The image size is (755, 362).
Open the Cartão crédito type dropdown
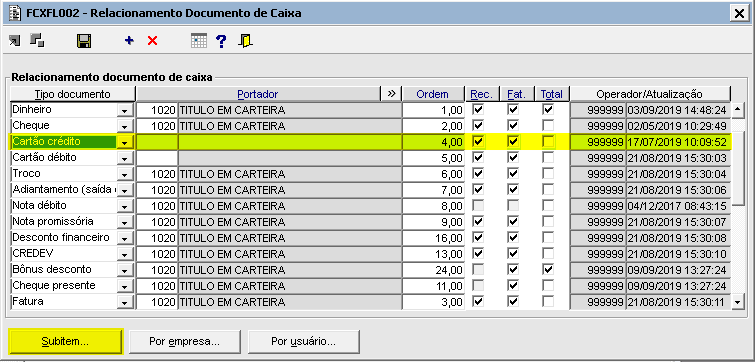point(125,142)
